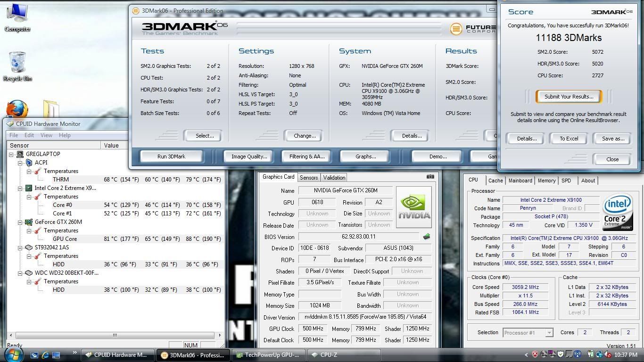The height and width of the screenshot is (362, 644).
Task: Launch Firefox from the desktop icon
Action: (17, 109)
